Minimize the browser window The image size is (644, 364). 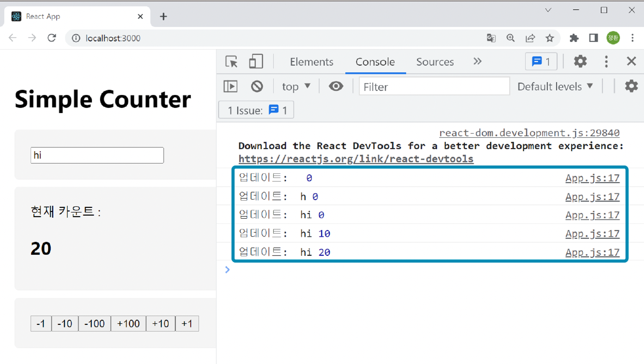click(576, 10)
